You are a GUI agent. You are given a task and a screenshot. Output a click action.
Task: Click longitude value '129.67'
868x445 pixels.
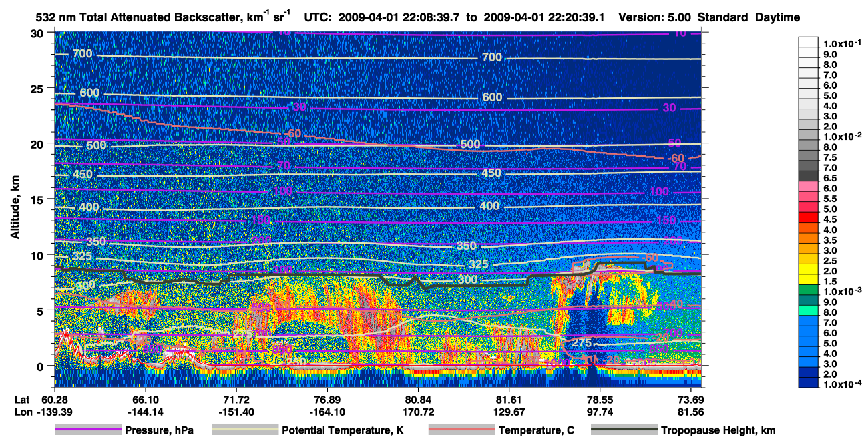coord(509,411)
